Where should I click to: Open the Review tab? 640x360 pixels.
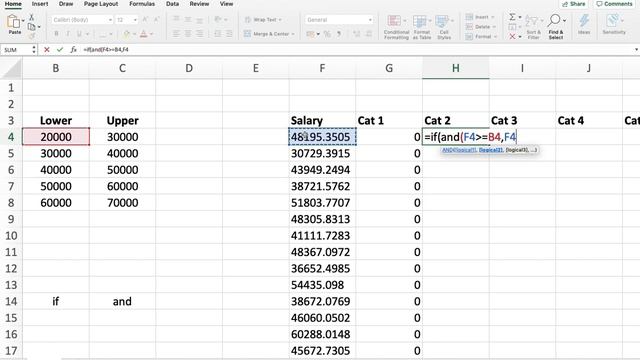coord(199,4)
